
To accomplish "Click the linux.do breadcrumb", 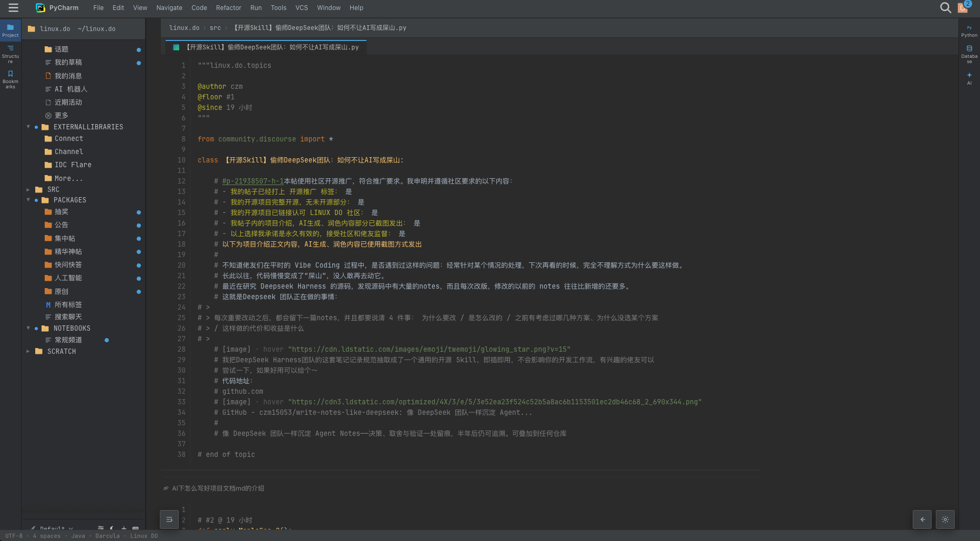I will (184, 28).
